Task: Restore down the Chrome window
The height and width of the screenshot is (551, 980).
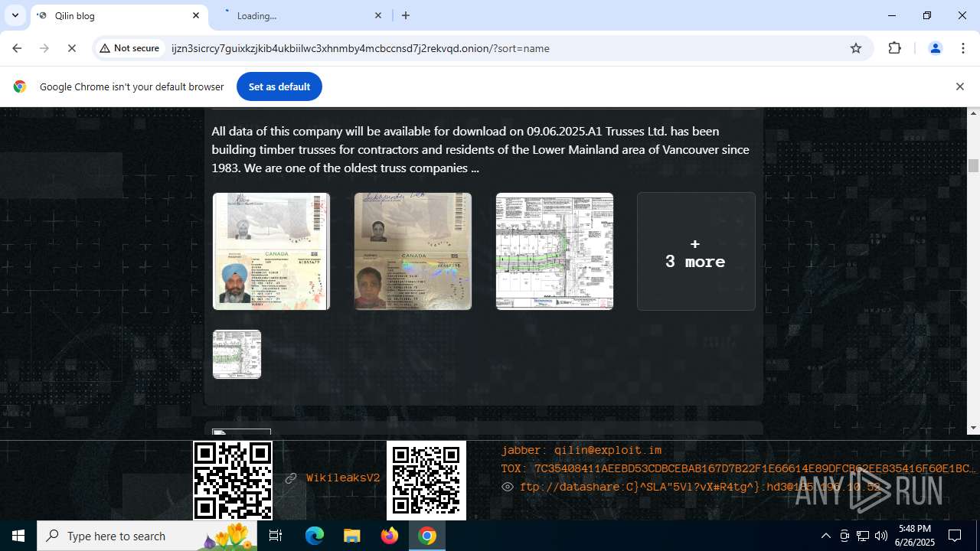Action: click(927, 15)
